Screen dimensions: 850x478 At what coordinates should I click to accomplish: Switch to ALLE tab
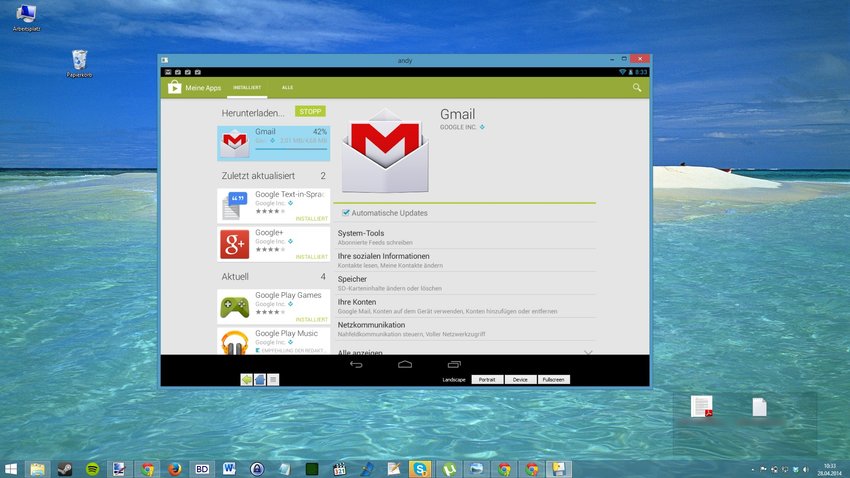(287, 87)
